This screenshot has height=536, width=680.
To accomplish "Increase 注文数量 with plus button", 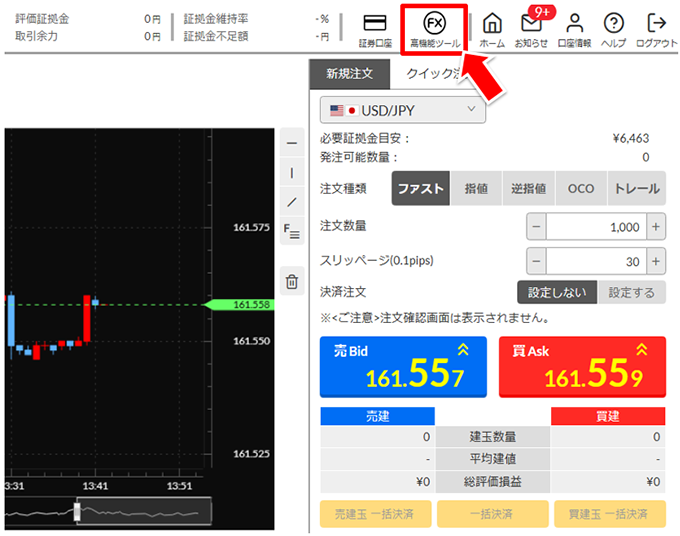I will pos(656,226).
